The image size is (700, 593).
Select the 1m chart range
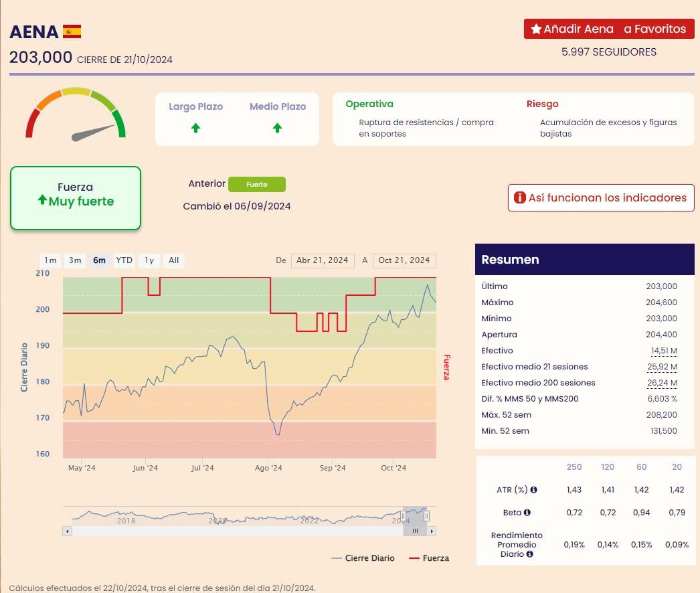(50, 260)
